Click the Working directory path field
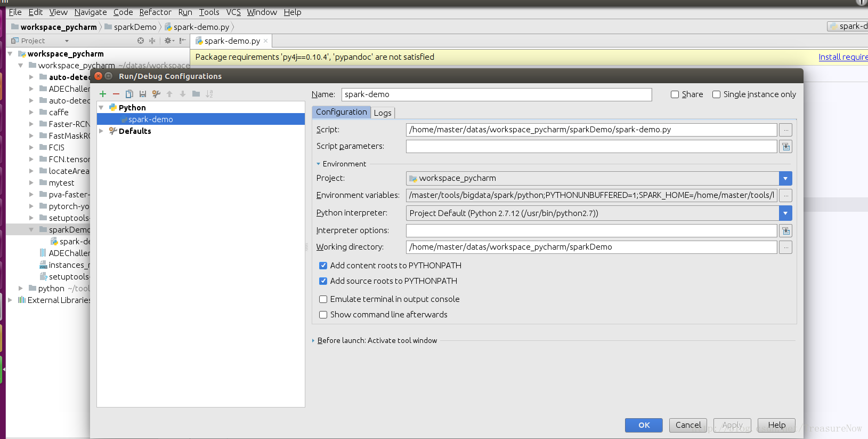868x439 pixels. pos(591,247)
